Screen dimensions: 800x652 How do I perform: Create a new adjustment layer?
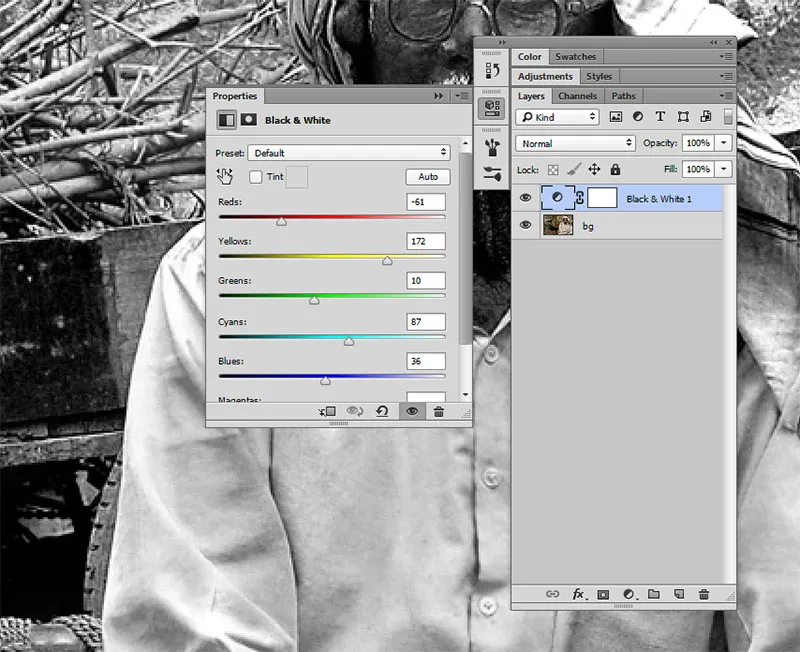click(629, 594)
